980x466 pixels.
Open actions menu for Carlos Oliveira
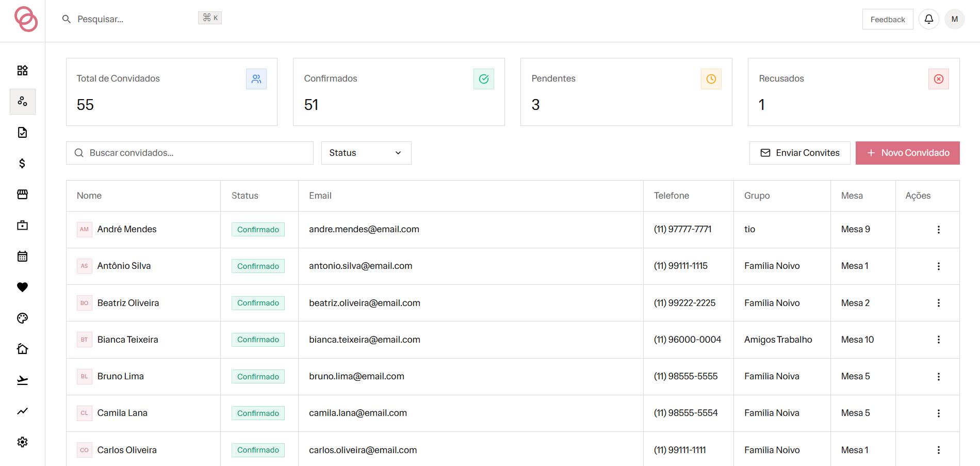click(x=939, y=450)
